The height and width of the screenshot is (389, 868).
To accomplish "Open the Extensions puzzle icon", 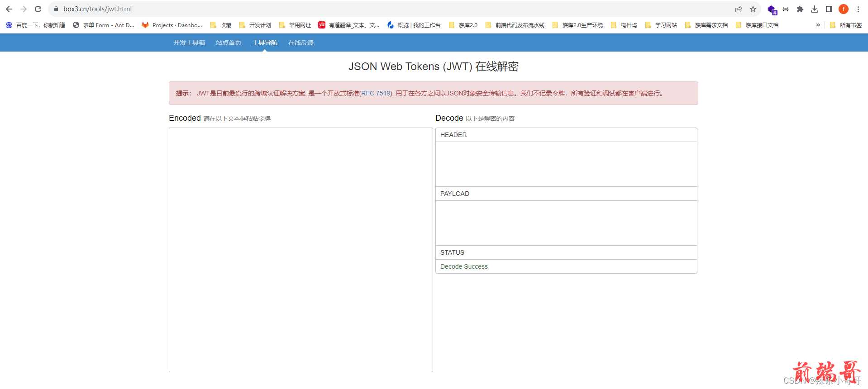I will tap(800, 9).
